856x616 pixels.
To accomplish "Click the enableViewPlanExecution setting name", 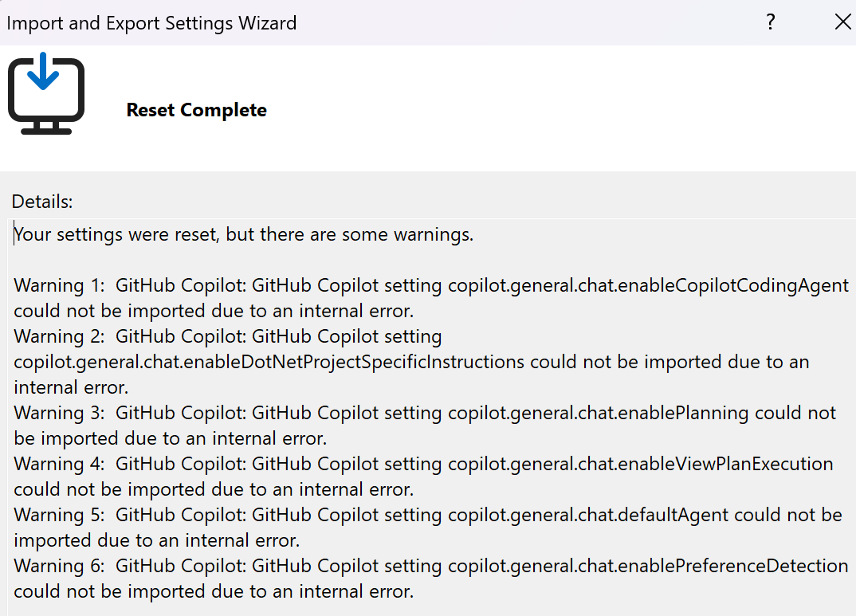I will [640, 464].
